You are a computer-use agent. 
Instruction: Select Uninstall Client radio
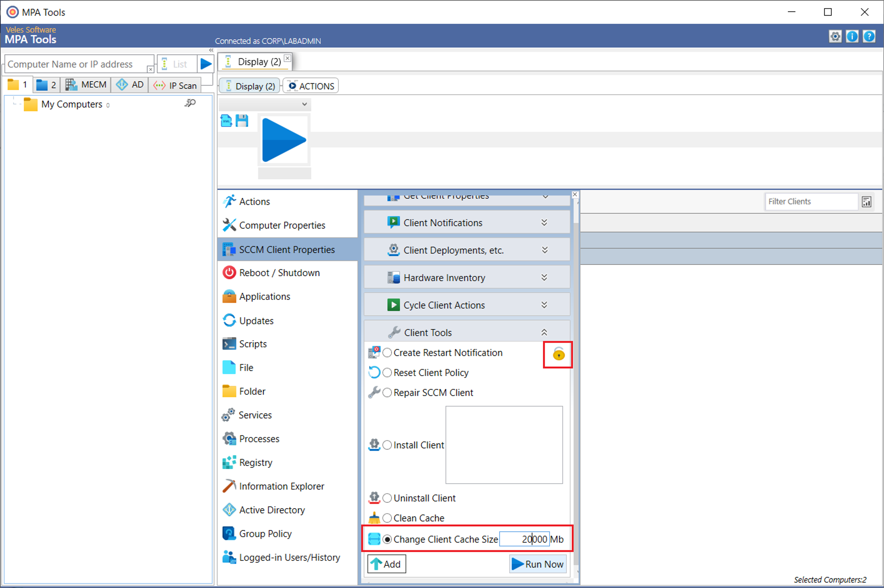tap(387, 498)
